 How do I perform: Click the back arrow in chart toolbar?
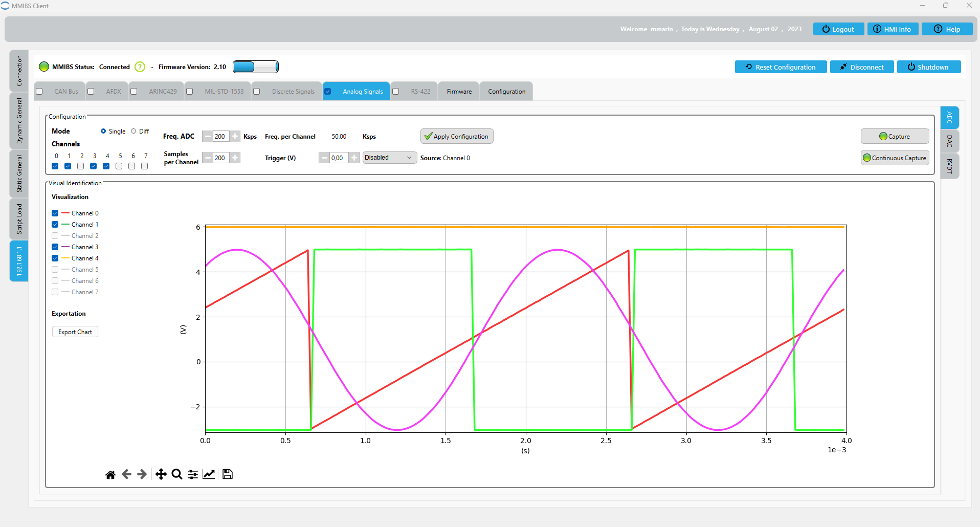click(x=126, y=475)
